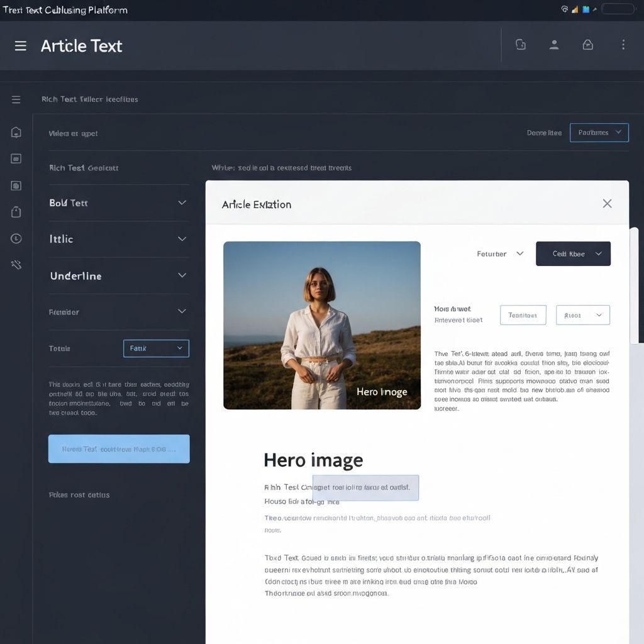644x644 pixels.
Task: Expand the Italic formatting section
Action: pos(182,239)
